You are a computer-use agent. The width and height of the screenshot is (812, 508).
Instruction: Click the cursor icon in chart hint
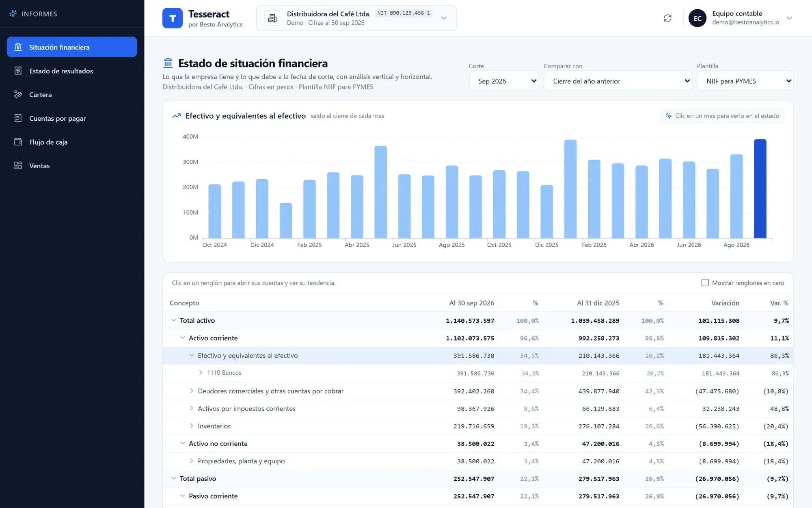(669, 116)
